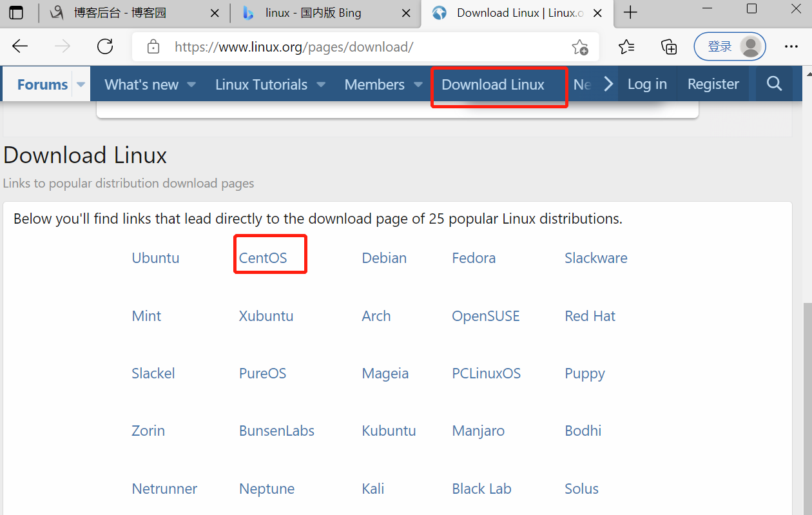Open the Bodhi download link
The width and height of the screenshot is (812, 515).
click(583, 431)
